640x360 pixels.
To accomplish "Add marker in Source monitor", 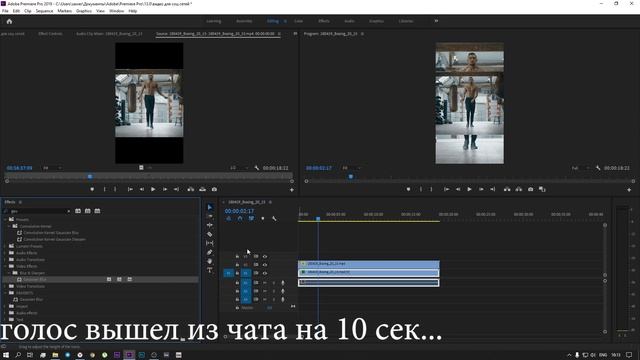I will (x=92, y=189).
